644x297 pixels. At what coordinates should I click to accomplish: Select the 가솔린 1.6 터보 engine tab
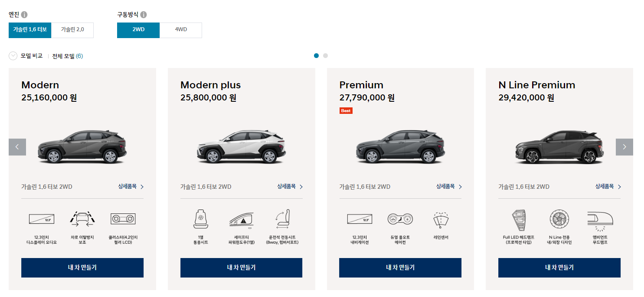pyautogui.click(x=29, y=30)
